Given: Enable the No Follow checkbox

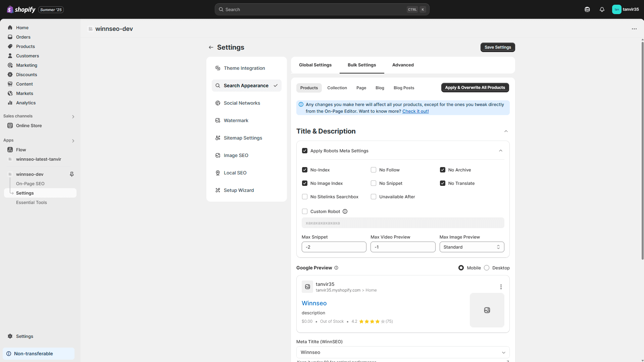Looking at the screenshot, I should [374, 170].
